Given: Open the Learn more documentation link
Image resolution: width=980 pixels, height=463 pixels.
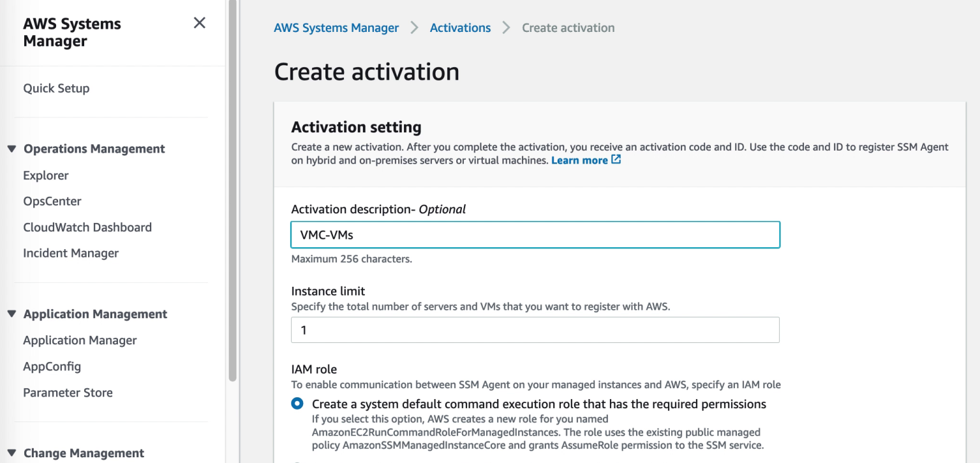Looking at the screenshot, I should pyautogui.click(x=579, y=160).
